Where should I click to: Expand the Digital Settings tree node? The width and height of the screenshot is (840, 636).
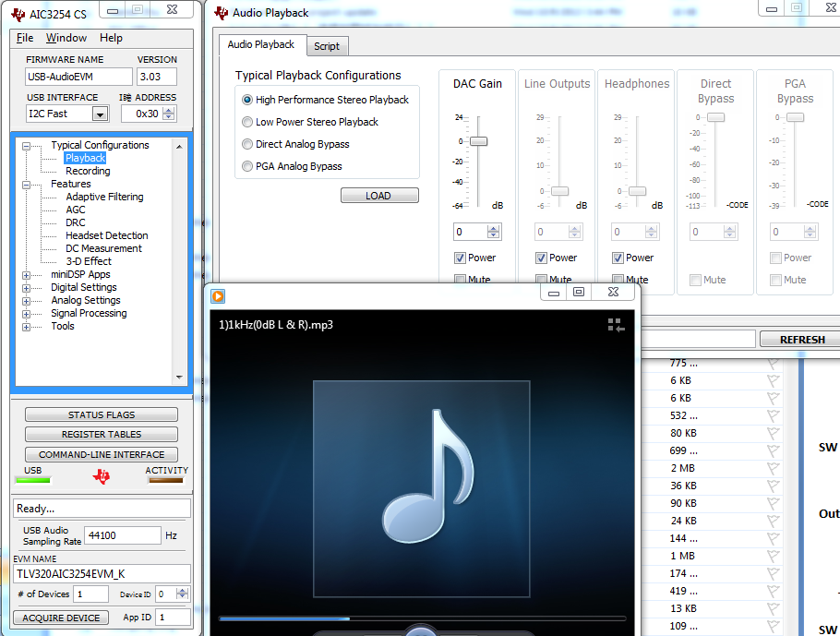[x=26, y=288]
